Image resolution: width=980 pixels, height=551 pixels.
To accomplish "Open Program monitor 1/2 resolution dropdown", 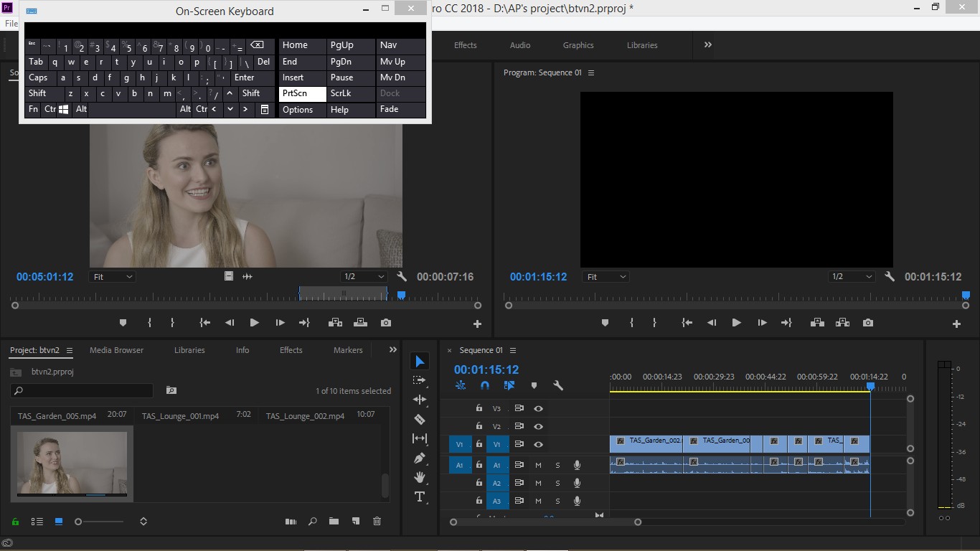I will [x=852, y=276].
